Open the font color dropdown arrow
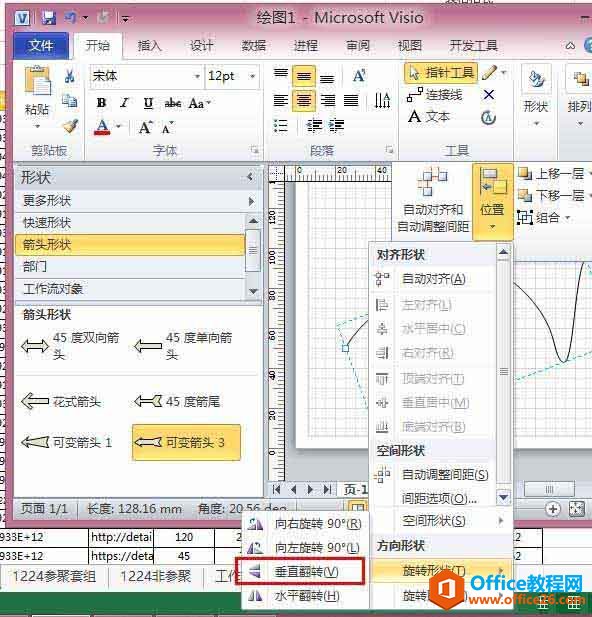Screen dimensions: 592x617 (118, 126)
